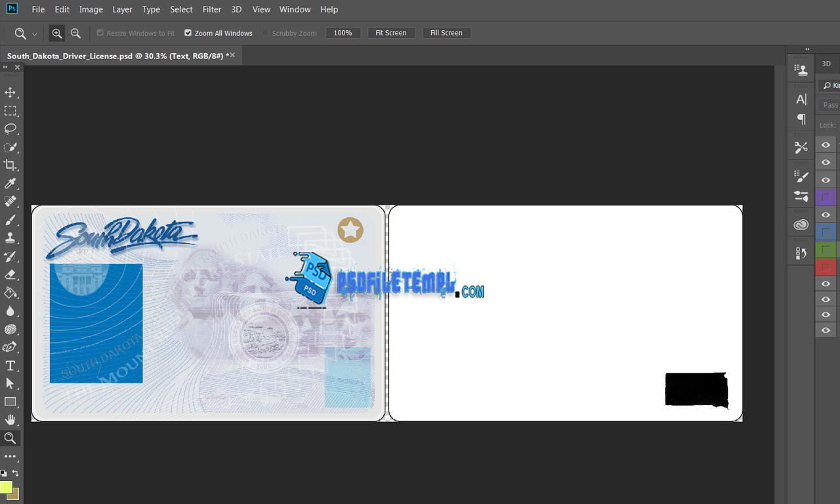
Task: Select the Rectangular Marquee tool
Action: click(x=10, y=111)
